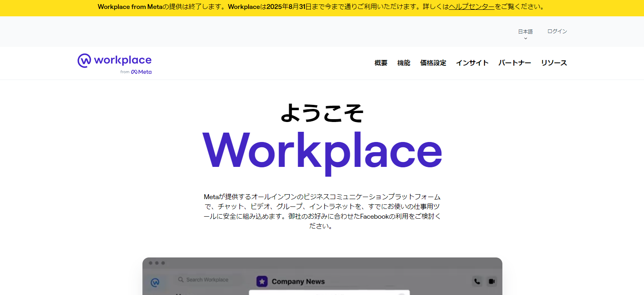Click the Workplace sidebar icon in preview

pyautogui.click(x=155, y=282)
